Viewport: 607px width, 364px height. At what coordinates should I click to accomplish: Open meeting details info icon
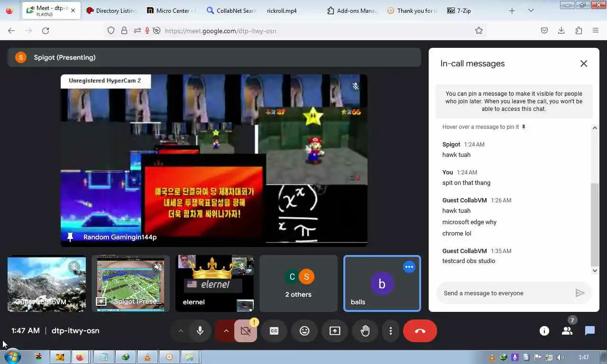point(544,331)
